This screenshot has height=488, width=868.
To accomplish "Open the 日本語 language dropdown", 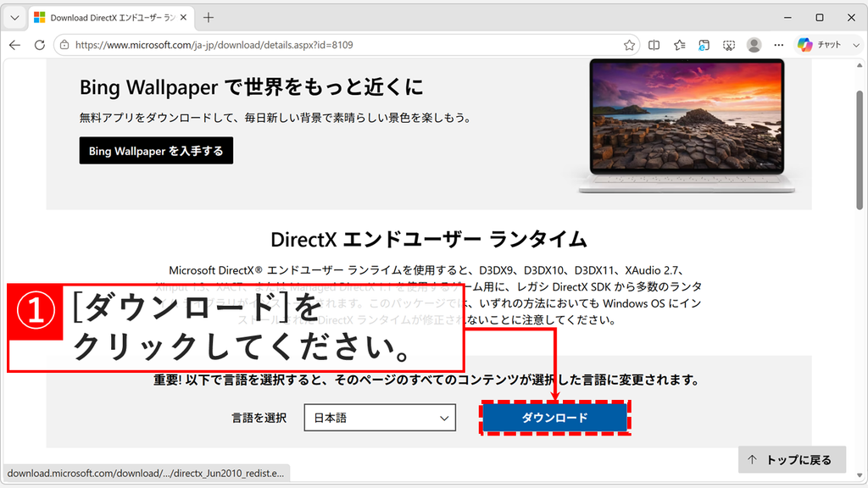I will coord(380,418).
